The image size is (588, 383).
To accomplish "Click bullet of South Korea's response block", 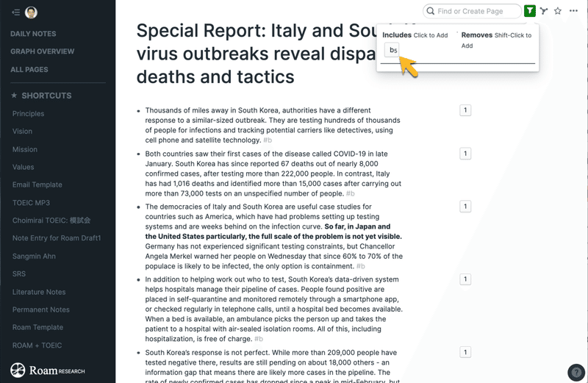I will pos(138,353).
